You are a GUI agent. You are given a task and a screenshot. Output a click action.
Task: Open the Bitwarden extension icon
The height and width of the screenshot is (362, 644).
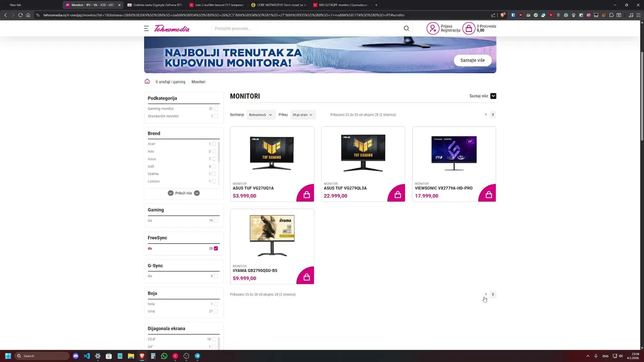pos(513,15)
